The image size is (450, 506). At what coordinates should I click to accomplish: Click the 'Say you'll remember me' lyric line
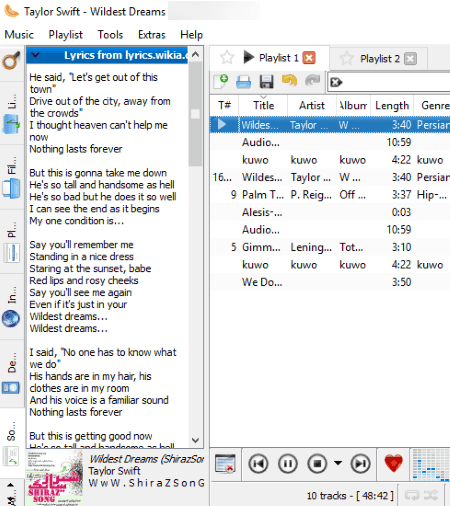[81, 245]
